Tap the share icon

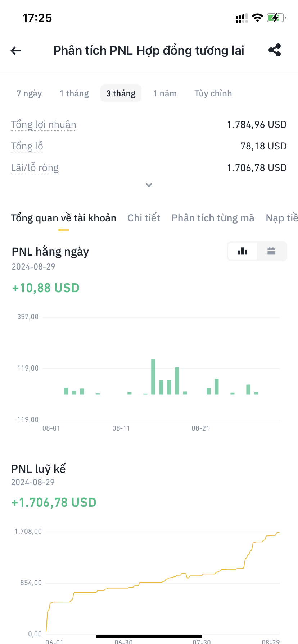(x=275, y=50)
